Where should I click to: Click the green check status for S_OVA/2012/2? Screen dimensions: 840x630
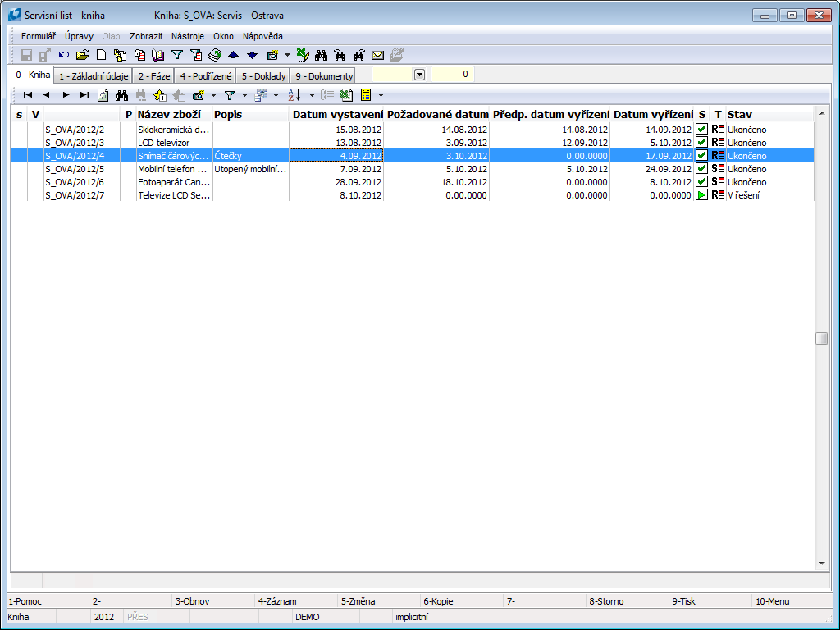701,129
